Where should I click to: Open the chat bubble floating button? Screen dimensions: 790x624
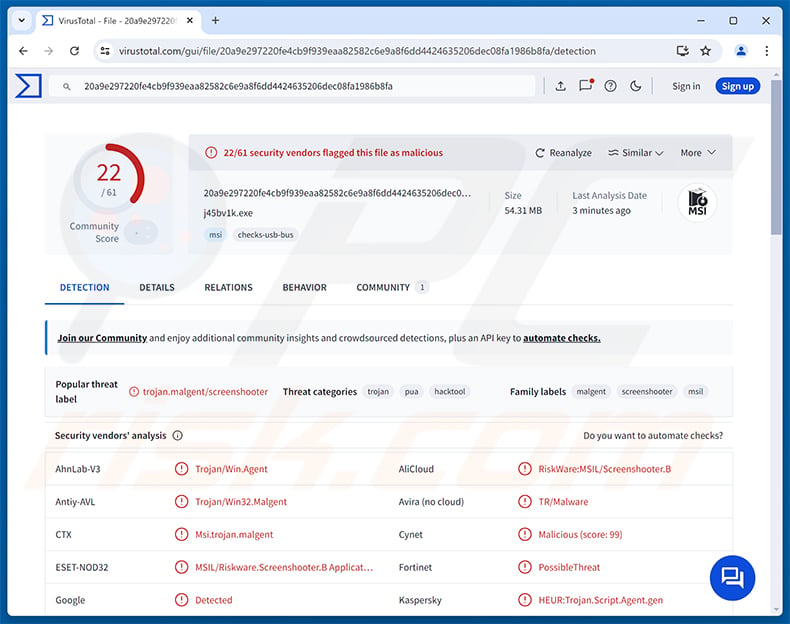coord(732,578)
